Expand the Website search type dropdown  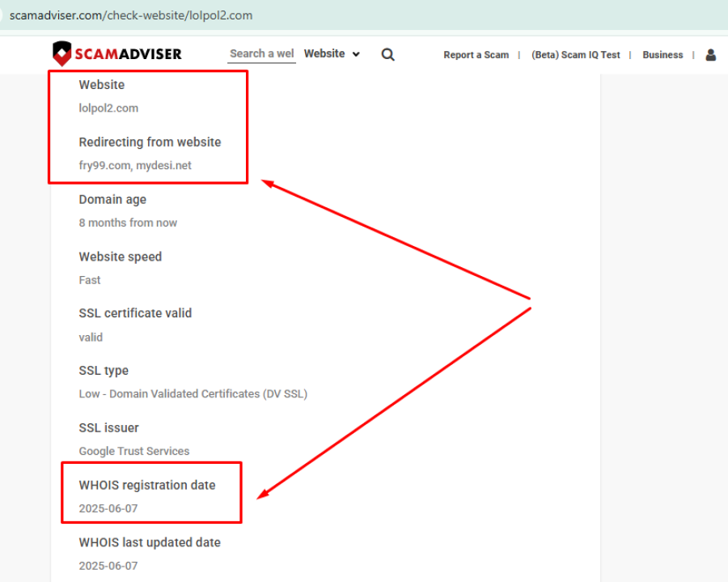pos(332,54)
